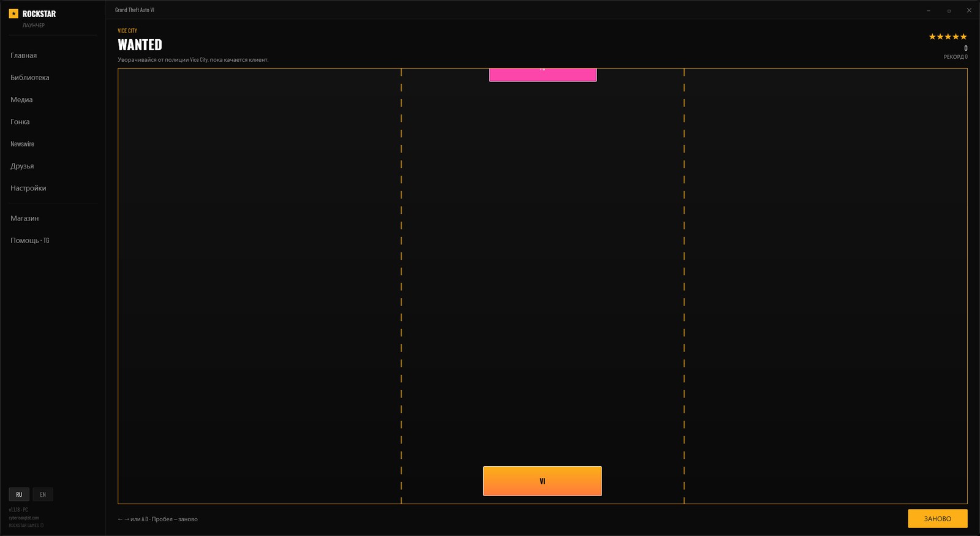This screenshot has width=980, height=536.
Task: Click the v1.1.18 · PC version text
Action: click(x=18, y=510)
